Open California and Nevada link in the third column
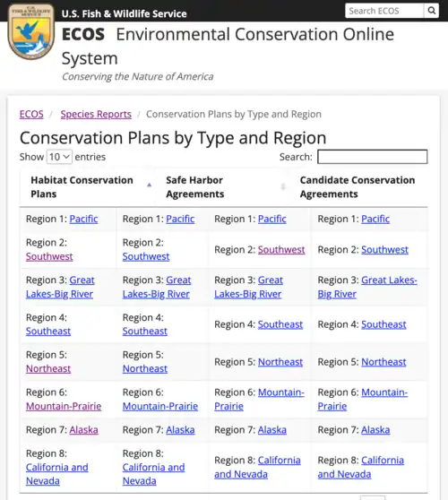 tap(257, 467)
